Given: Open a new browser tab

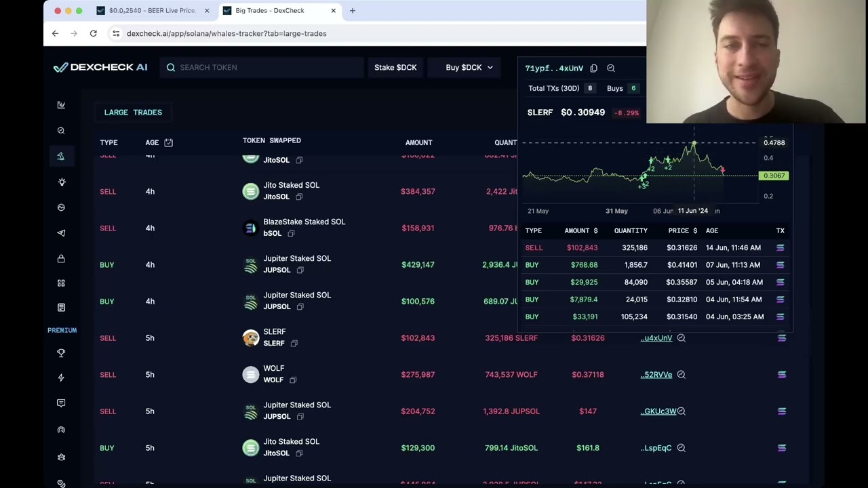Looking at the screenshot, I should point(352,10).
